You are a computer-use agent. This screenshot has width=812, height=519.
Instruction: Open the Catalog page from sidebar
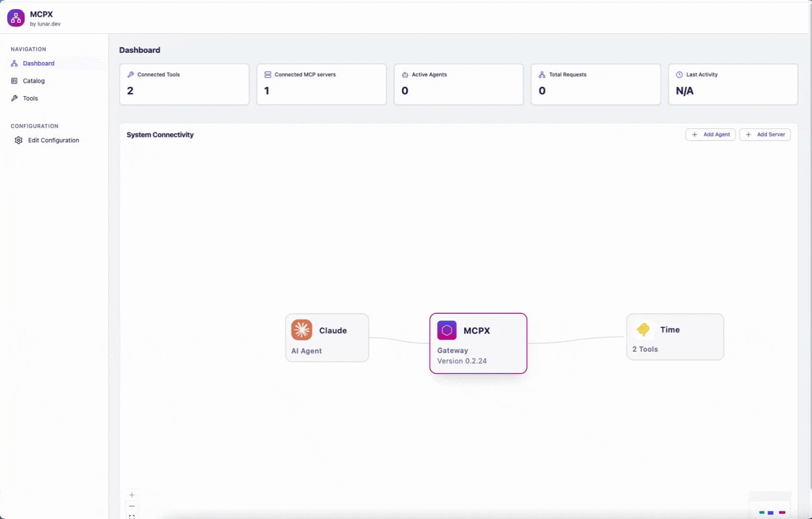(x=34, y=81)
